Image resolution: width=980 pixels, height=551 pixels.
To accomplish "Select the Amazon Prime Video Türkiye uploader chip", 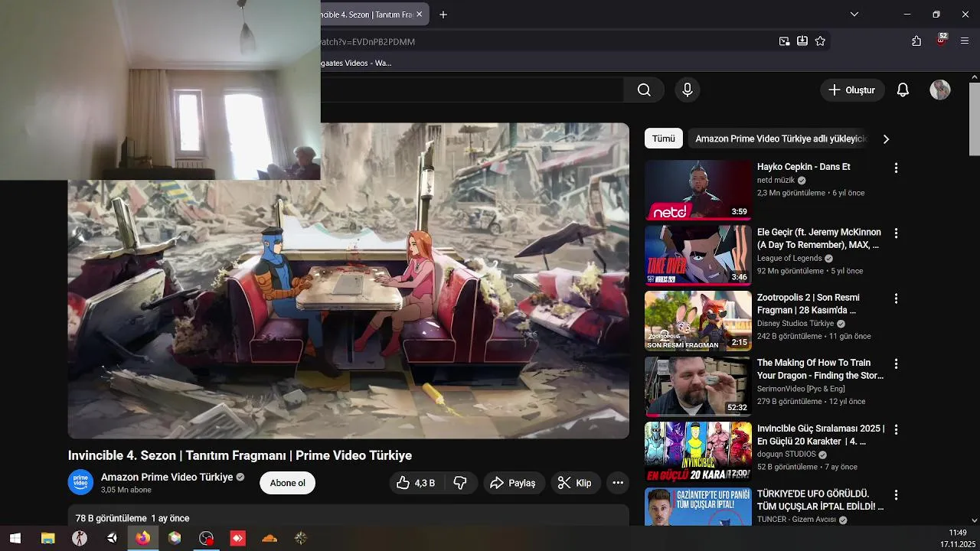I will coord(780,139).
